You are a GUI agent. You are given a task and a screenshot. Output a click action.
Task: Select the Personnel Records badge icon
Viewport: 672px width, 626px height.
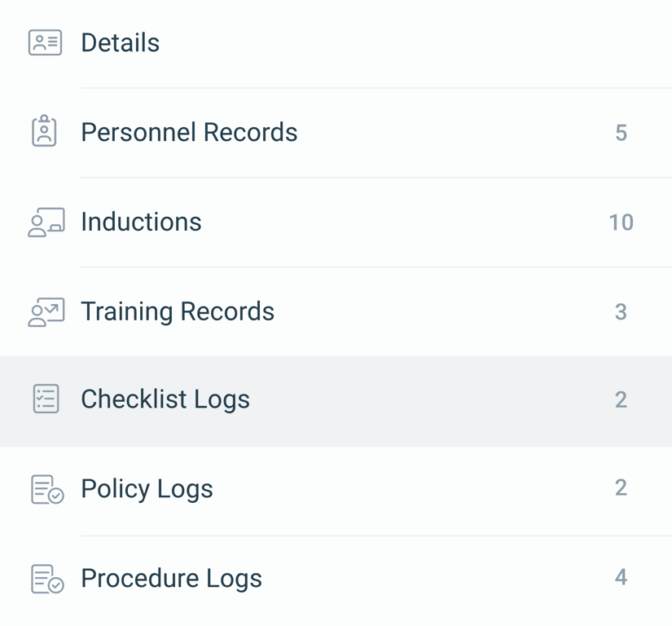point(46,132)
